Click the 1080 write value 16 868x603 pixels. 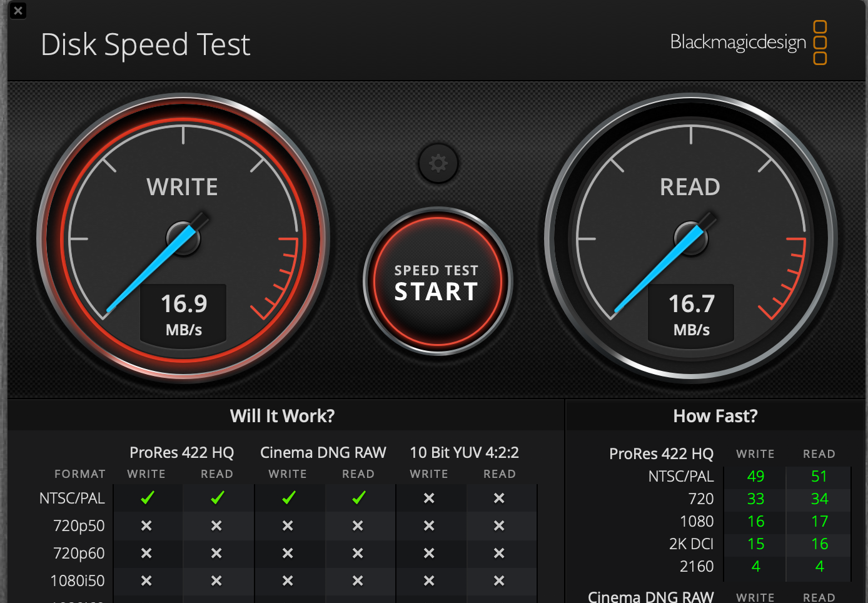756,522
